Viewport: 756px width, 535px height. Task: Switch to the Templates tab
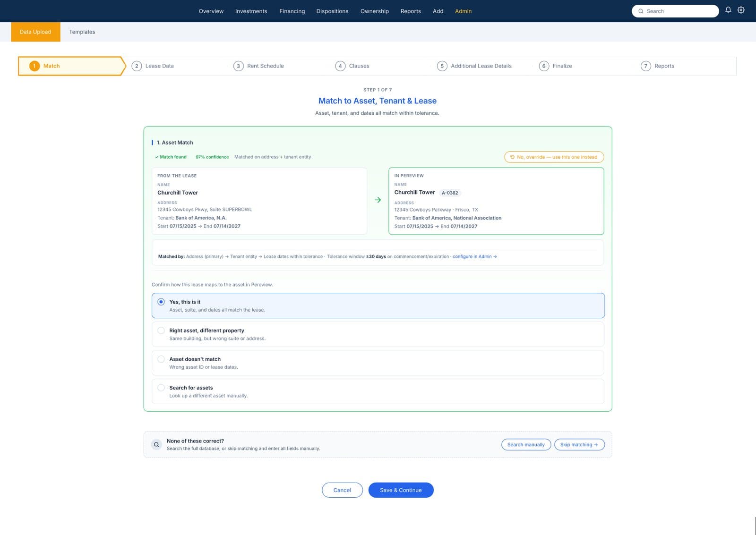tap(82, 32)
